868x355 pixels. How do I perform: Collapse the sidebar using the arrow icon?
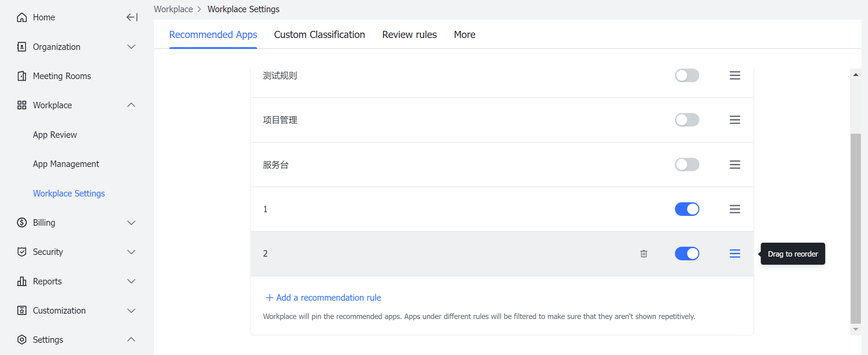[x=131, y=17]
